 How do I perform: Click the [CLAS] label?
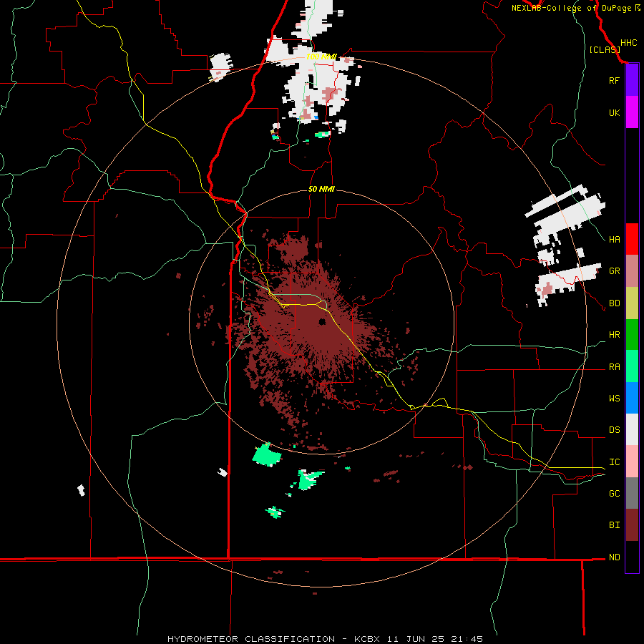(605, 50)
